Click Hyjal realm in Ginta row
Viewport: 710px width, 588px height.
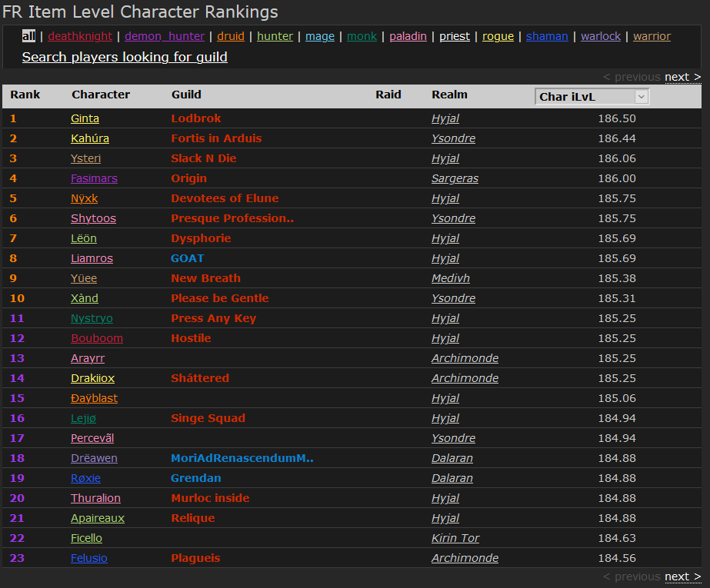[x=445, y=118]
